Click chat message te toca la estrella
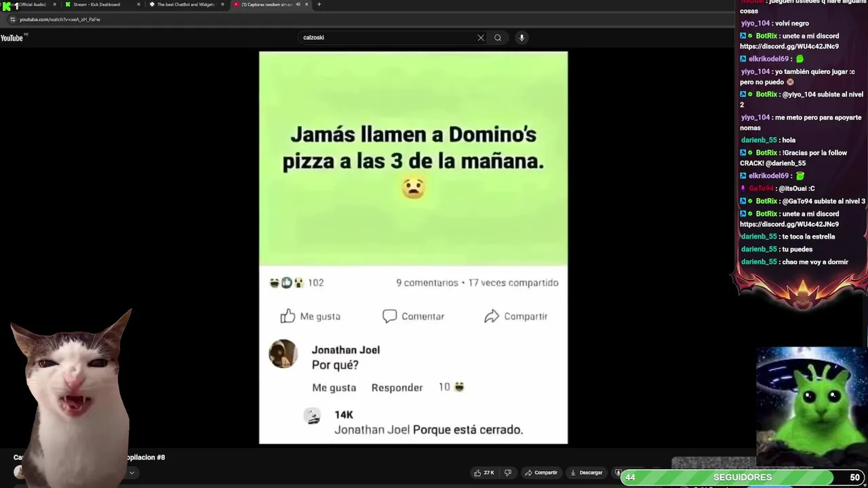The width and height of the screenshot is (868, 488). (808, 237)
